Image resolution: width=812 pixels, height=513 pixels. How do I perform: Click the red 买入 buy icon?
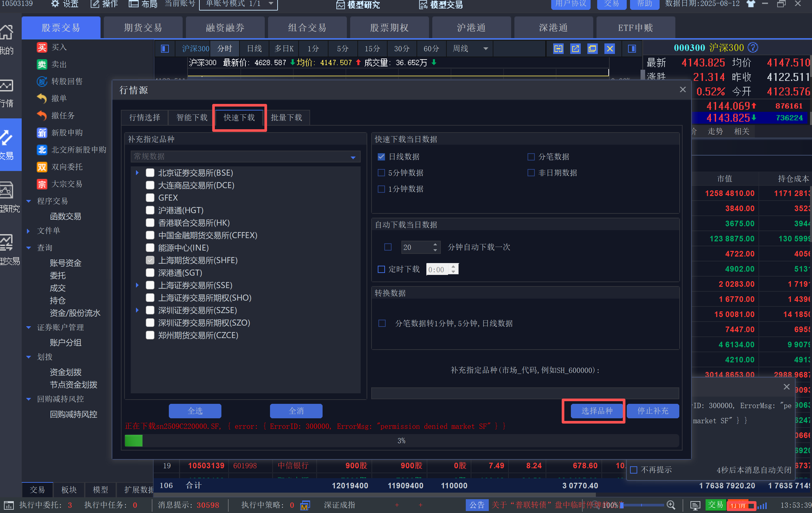coord(42,47)
